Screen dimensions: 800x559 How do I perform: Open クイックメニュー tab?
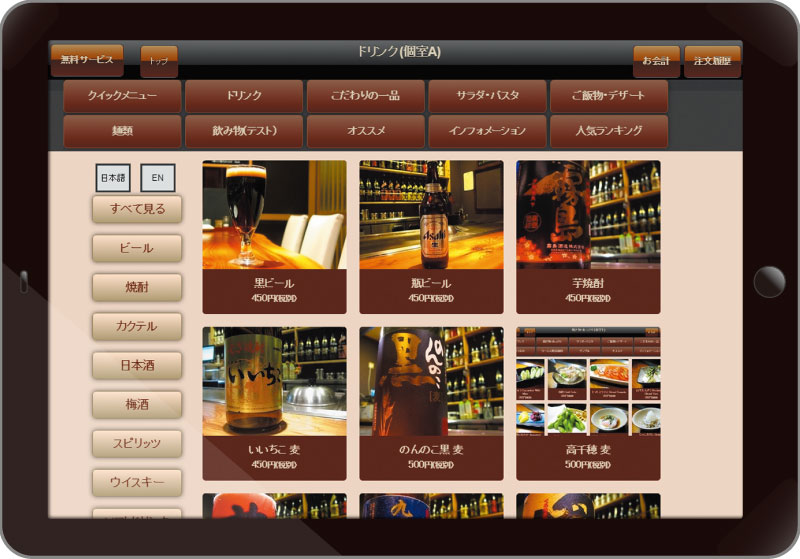tap(122, 96)
